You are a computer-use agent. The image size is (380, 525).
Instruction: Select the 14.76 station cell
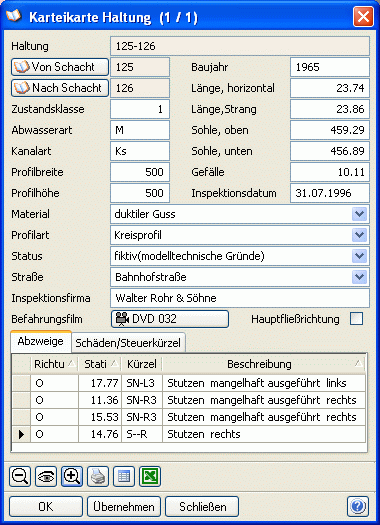click(x=100, y=434)
